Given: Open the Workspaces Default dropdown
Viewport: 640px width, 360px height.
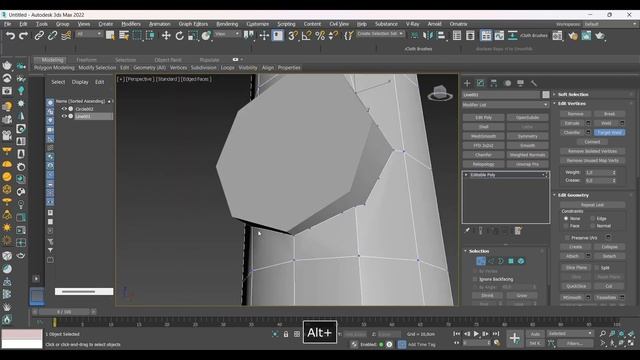Looking at the screenshot, I should [609, 24].
